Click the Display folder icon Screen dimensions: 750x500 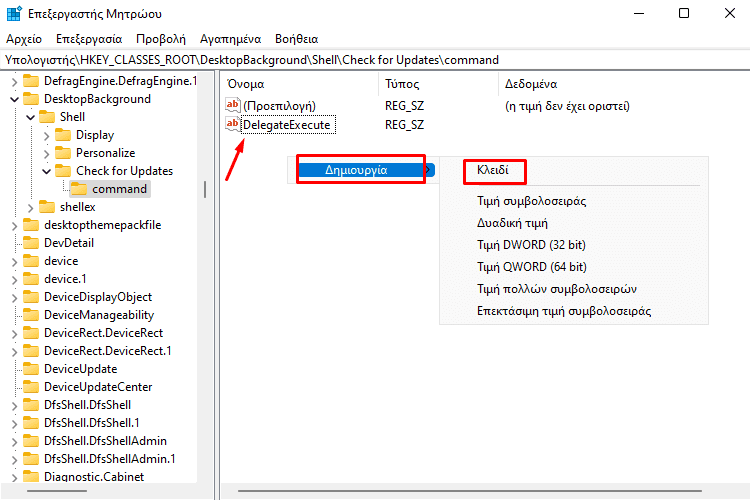63,135
